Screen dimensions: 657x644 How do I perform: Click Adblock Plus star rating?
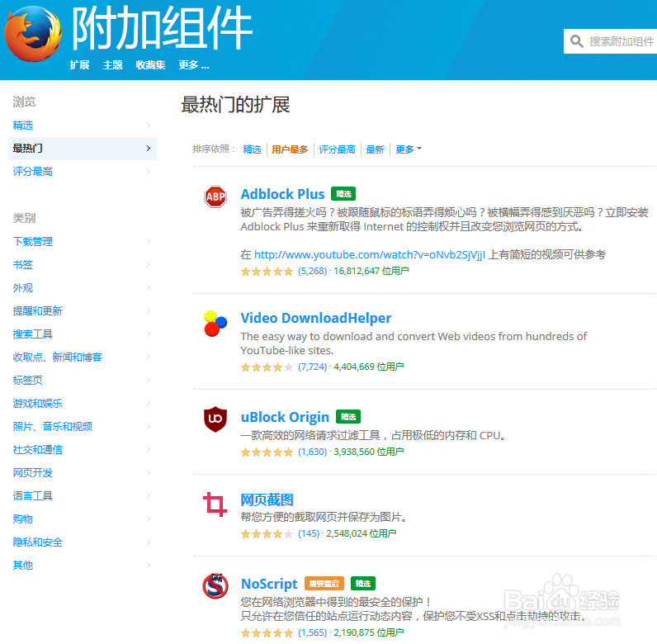tap(267, 272)
